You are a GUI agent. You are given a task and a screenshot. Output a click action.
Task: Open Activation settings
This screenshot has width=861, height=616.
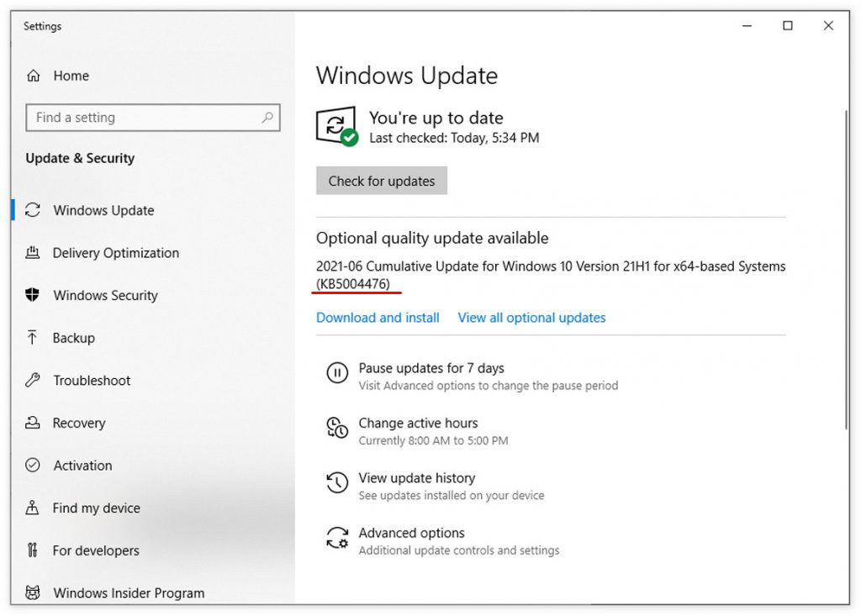pyautogui.click(x=82, y=465)
